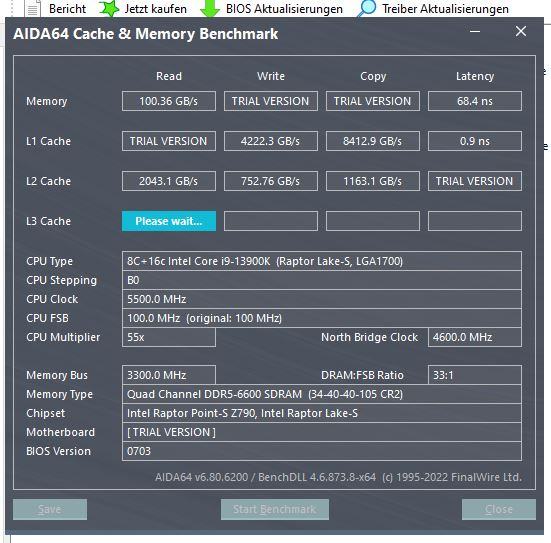Click the Bericht report page icon
This screenshot has width=551, height=543.
[x=32, y=9]
